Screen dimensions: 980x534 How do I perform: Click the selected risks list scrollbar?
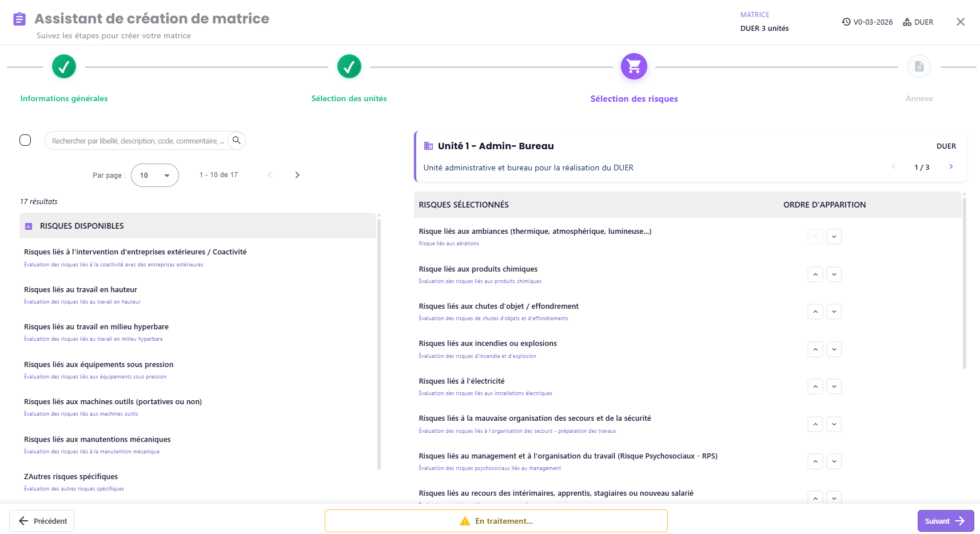965,283
